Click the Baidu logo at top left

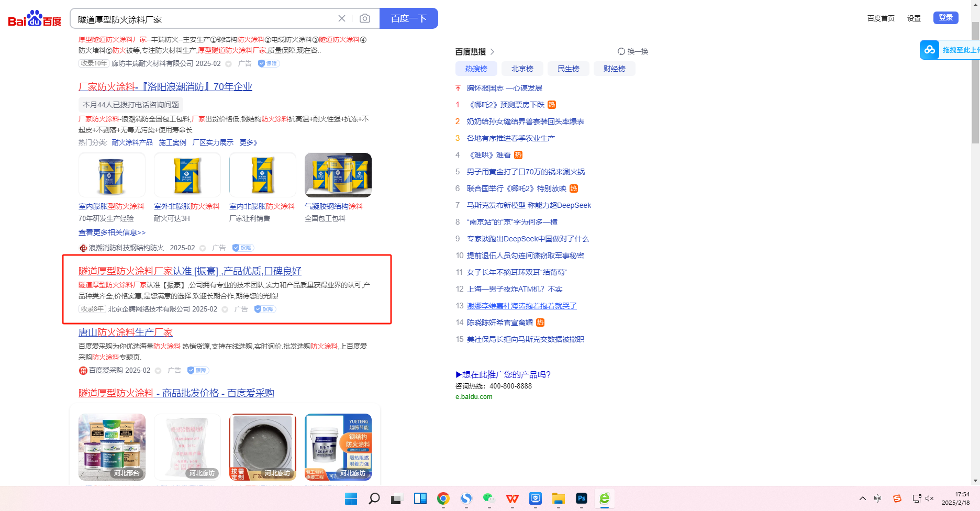pos(35,19)
